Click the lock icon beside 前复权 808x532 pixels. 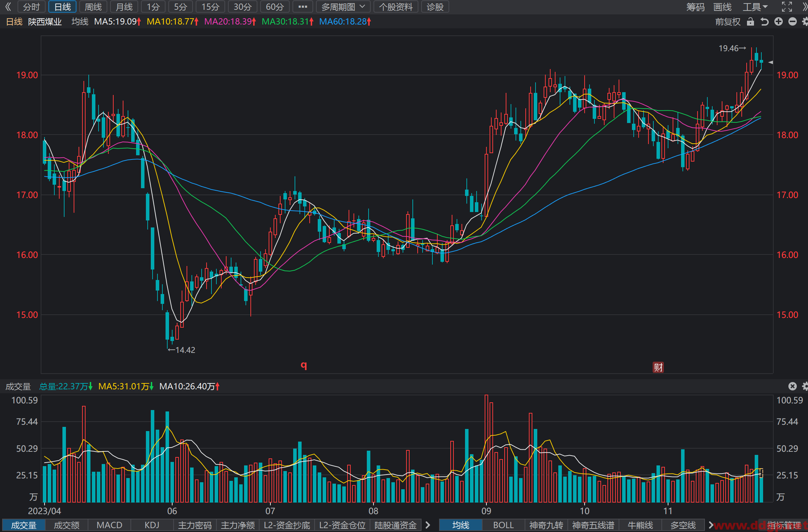click(x=750, y=22)
